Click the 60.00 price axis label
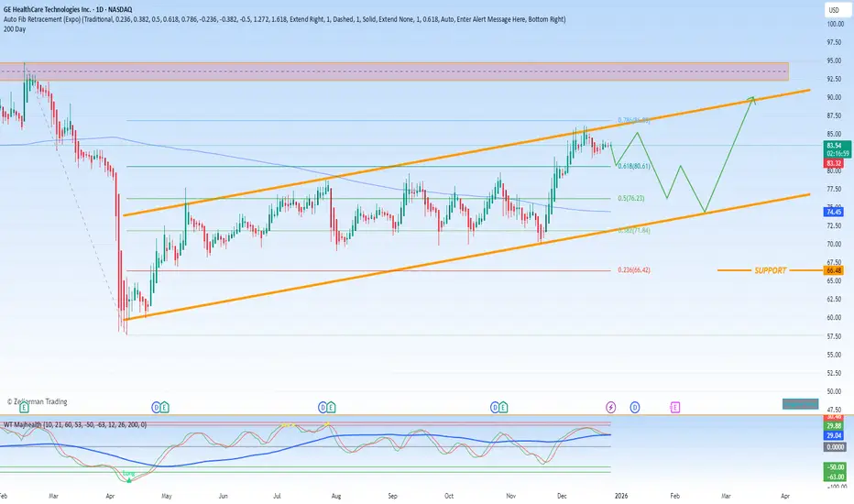854x504 pixels. coord(834,318)
